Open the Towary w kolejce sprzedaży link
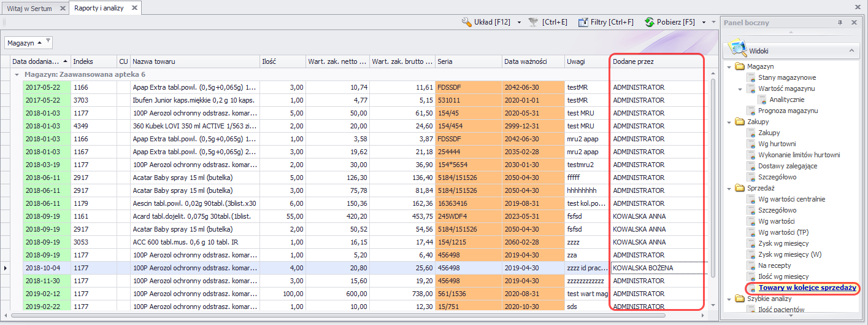The image size is (868, 325). pyautogui.click(x=807, y=288)
